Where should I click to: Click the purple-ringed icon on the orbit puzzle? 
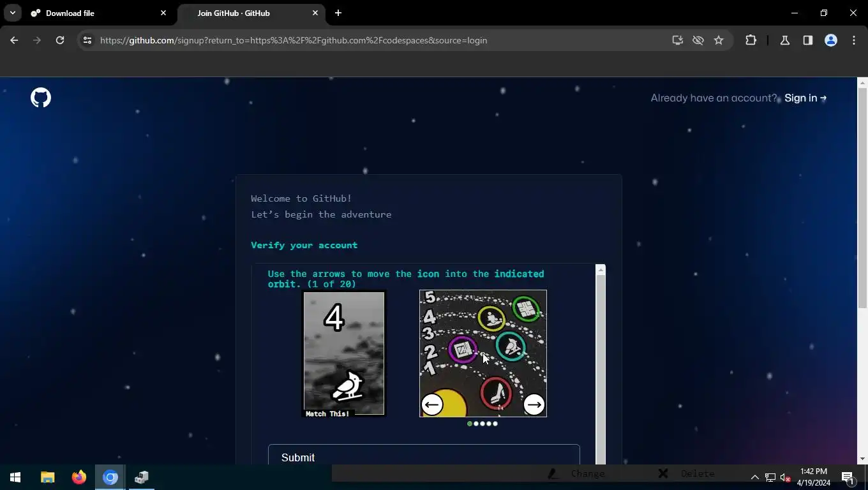(463, 349)
